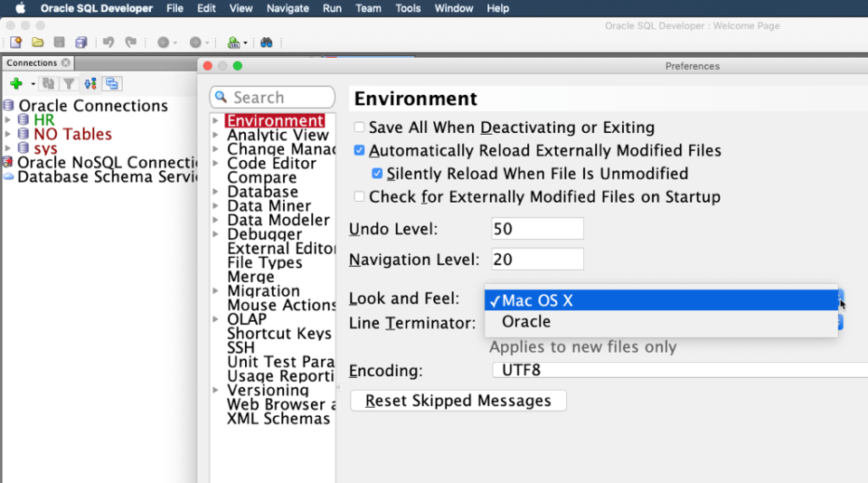
Task: Open the Tools menu in menu bar
Action: point(408,8)
